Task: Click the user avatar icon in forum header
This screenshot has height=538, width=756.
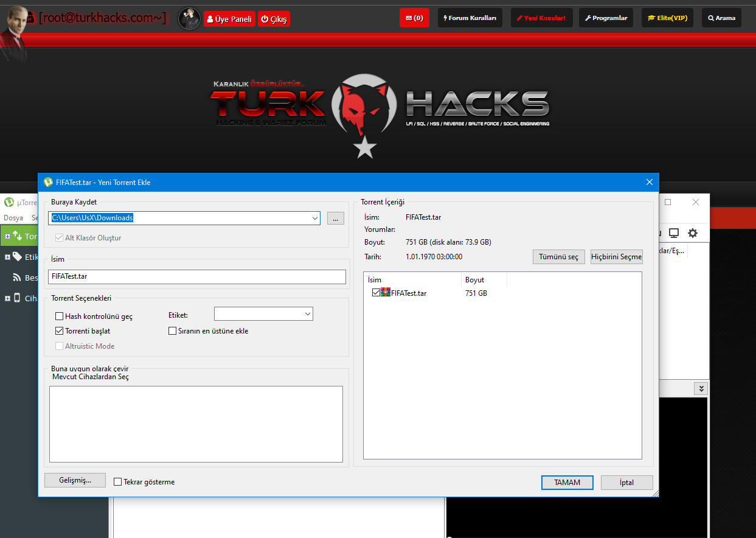Action: (189, 19)
